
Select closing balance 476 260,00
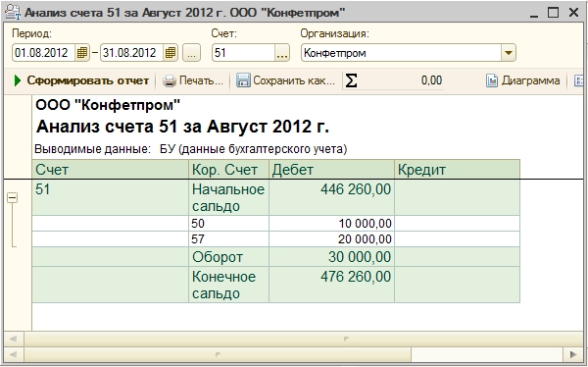[331, 285]
